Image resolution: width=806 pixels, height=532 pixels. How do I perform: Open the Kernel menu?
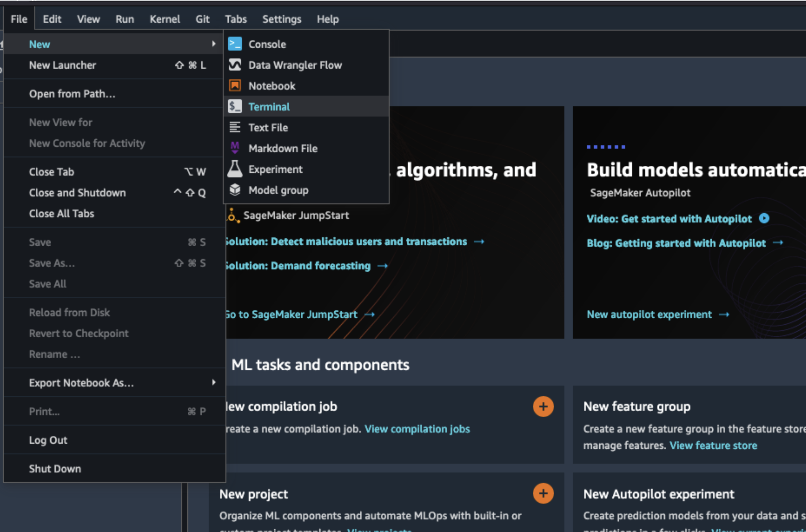click(x=165, y=19)
